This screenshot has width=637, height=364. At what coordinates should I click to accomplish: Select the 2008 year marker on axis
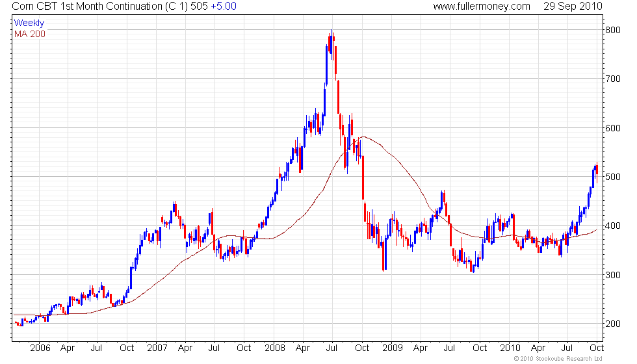click(274, 348)
